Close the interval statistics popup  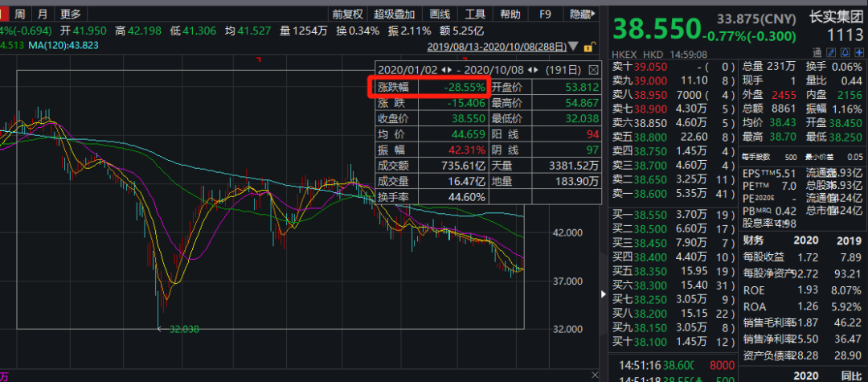pyautogui.click(x=594, y=70)
